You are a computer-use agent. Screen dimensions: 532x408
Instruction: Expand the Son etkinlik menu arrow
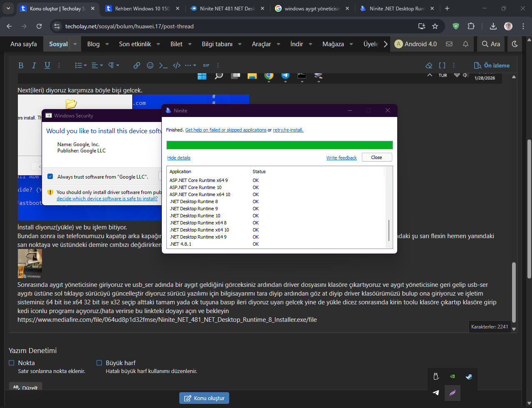coord(159,44)
